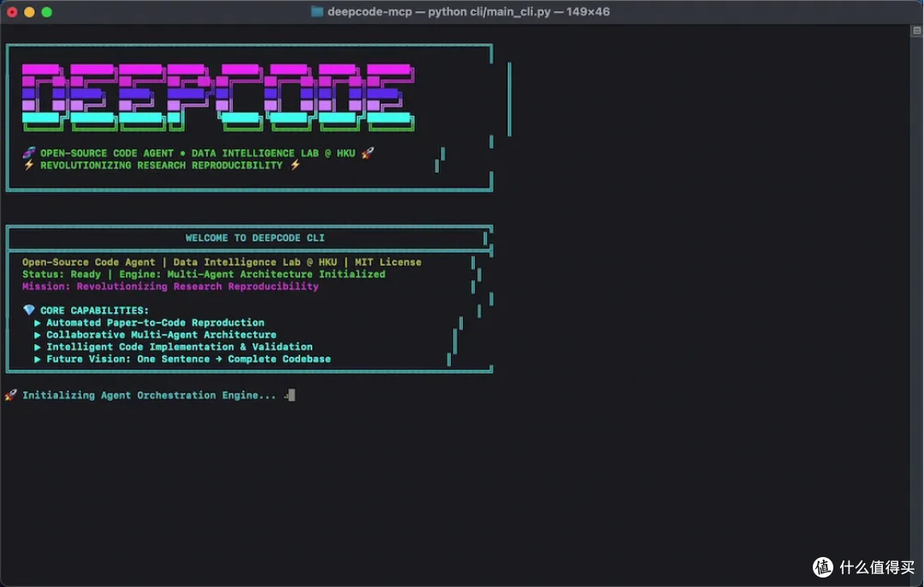Click the terminal cursor block after 'Engine...'

coord(292,395)
